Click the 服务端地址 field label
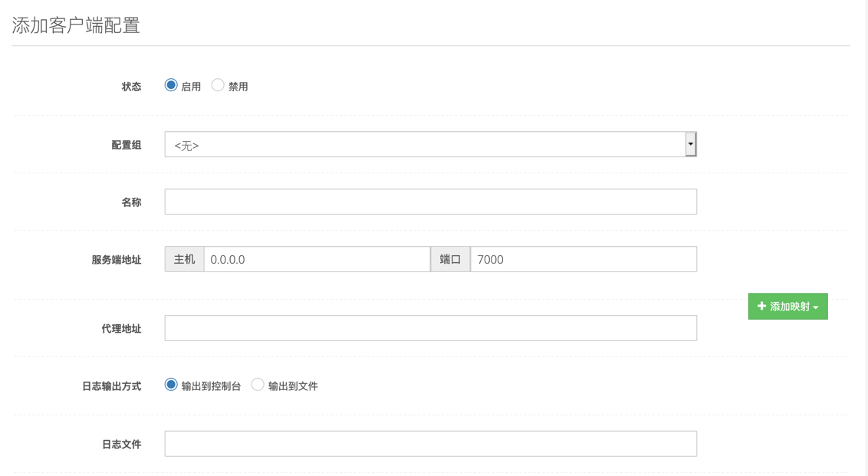 116,260
